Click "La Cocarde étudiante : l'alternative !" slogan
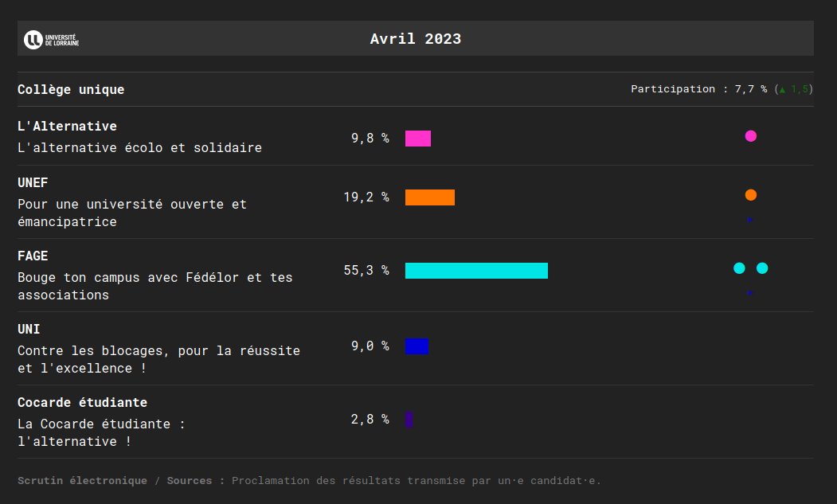The width and height of the screenshot is (837, 504). point(101,432)
